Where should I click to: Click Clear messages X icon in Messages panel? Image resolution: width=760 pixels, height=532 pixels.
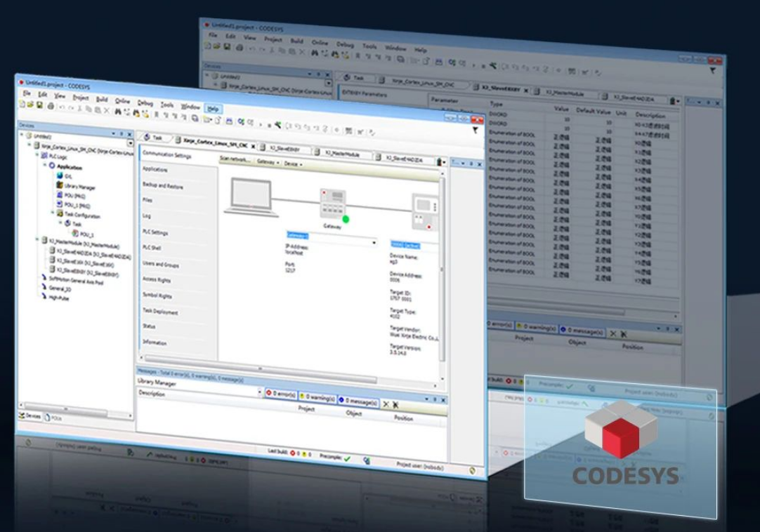(x=386, y=404)
